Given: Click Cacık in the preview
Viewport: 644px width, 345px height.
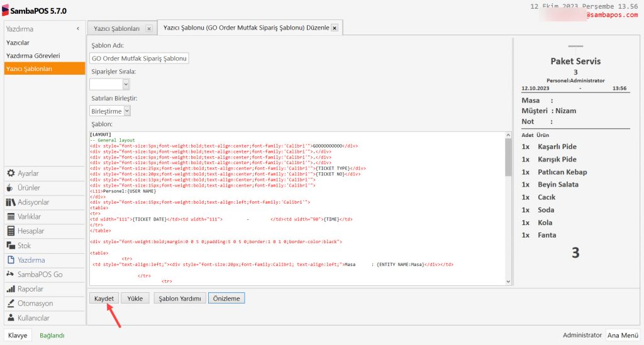Looking at the screenshot, I should (547, 197).
